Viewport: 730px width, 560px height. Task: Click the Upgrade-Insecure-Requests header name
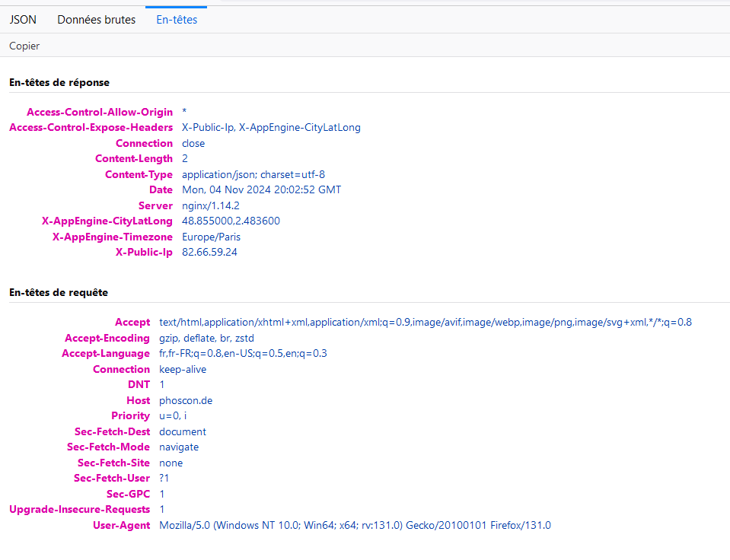(80, 509)
